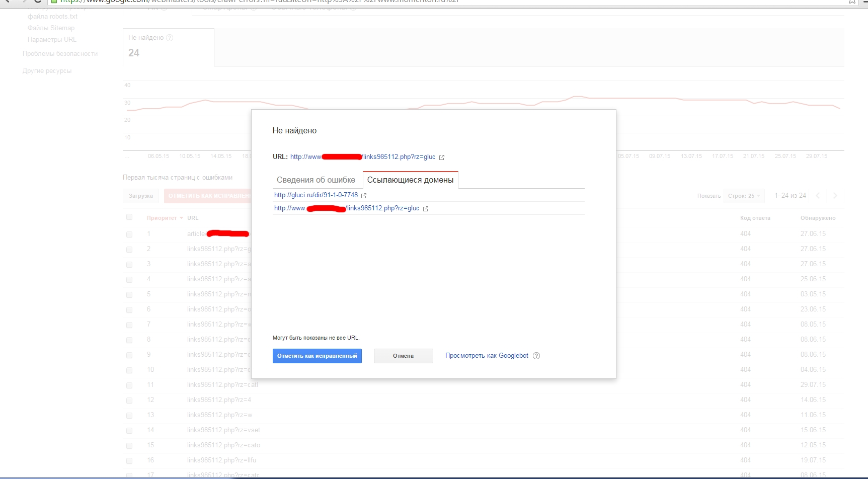Click 1–24 из 24 pager text
Viewport: 868px width, 479px height.
tap(790, 196)
